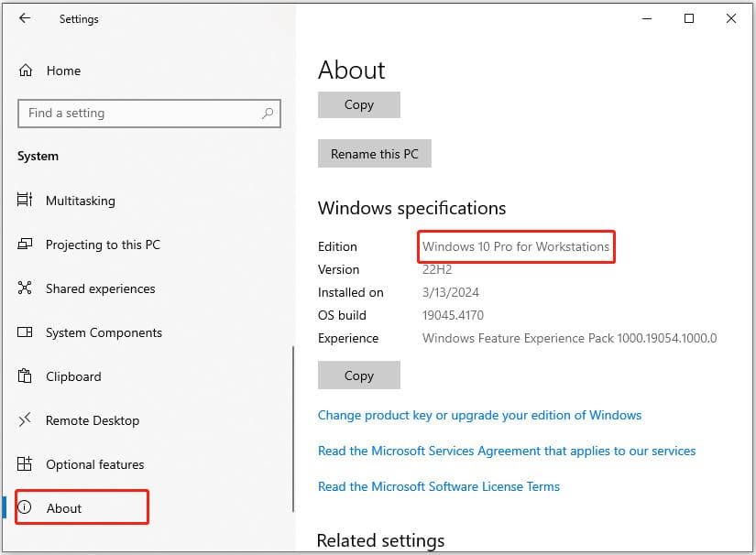Open the Microsoft Software License Terms link

pyautogui.click(x=438, y=486)
